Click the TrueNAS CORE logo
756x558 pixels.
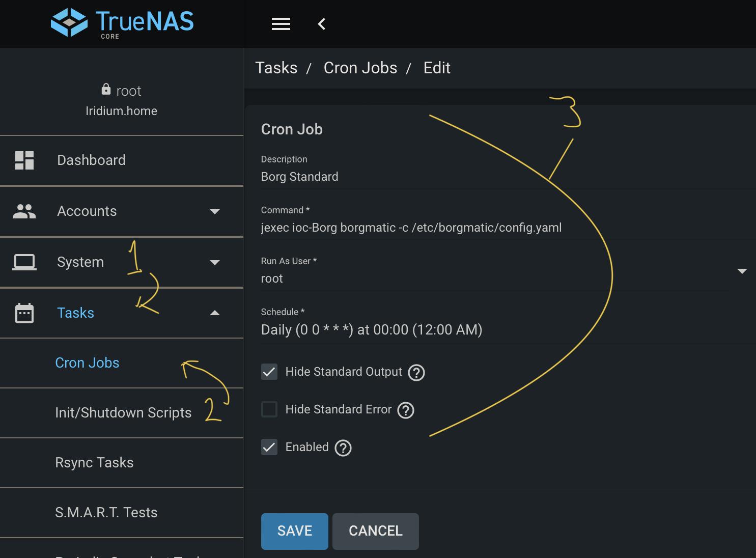point(121,23)
